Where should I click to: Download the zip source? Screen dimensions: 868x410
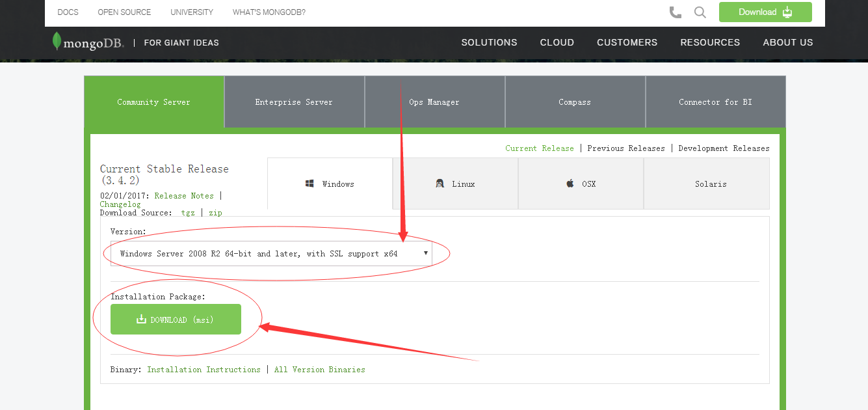(215, 213)
